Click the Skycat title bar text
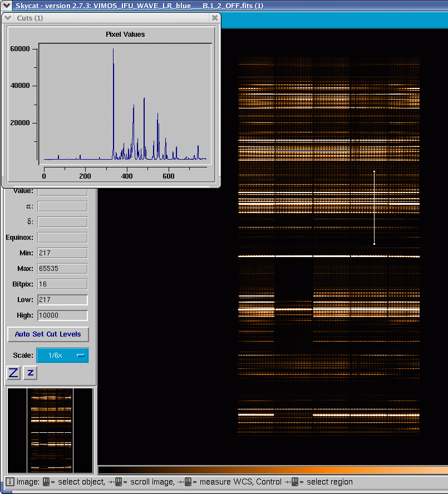448x494 pixels. (139, 6)
